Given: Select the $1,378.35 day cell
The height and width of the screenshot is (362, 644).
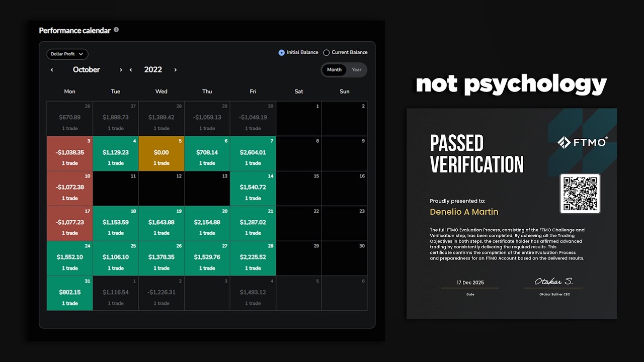Looking at the screenshot, I should tap(162, 258).
